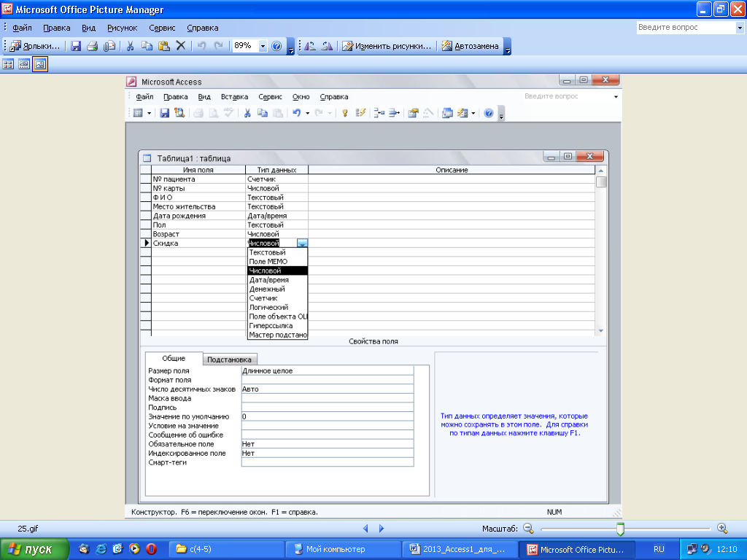Click Access table view icon
747x560 pixels.
[138, 113]
